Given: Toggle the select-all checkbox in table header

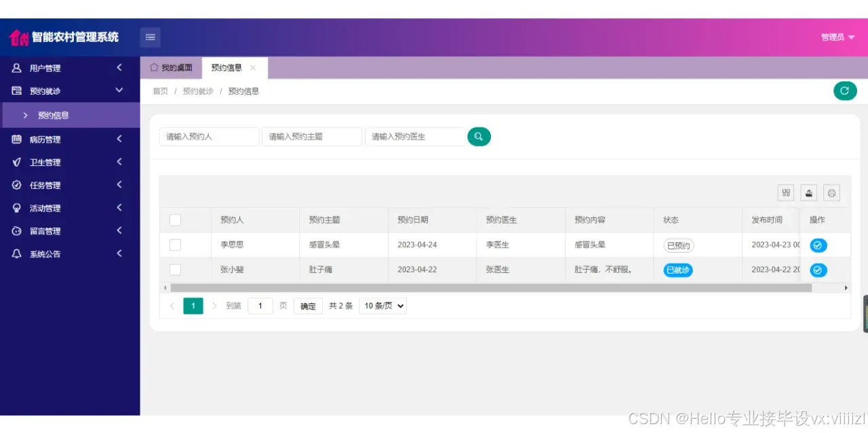Looking at the screenshot, I should pos(175,220).
